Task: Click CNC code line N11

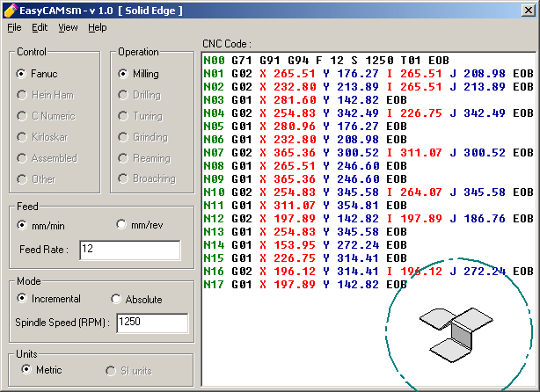Action: click(x=305, y=206)
